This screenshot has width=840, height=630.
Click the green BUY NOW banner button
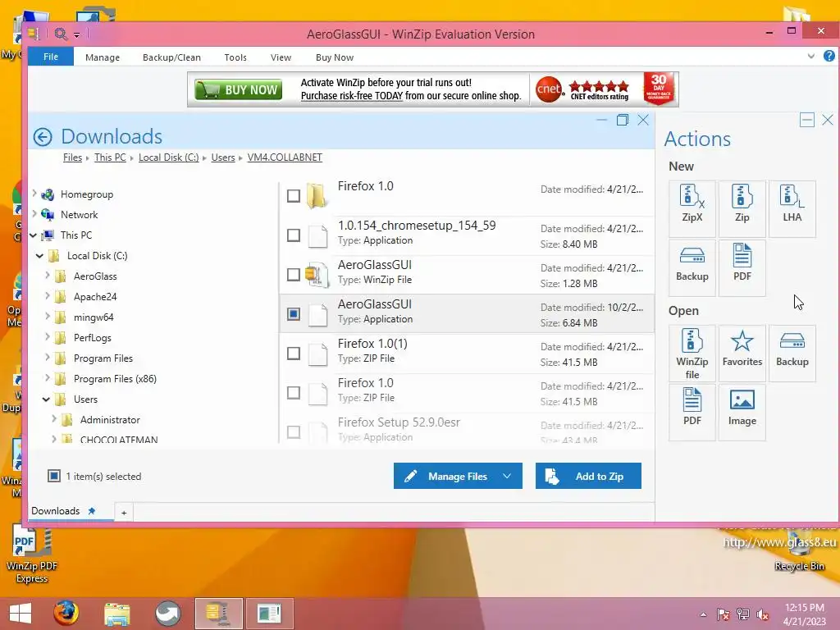239,89
